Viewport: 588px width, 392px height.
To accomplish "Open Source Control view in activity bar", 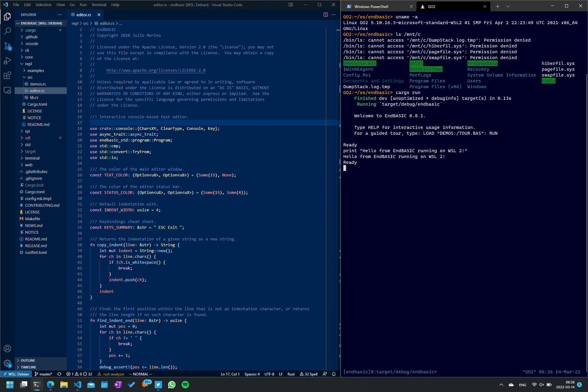I will pyautogui.click(x=7, y=46).
